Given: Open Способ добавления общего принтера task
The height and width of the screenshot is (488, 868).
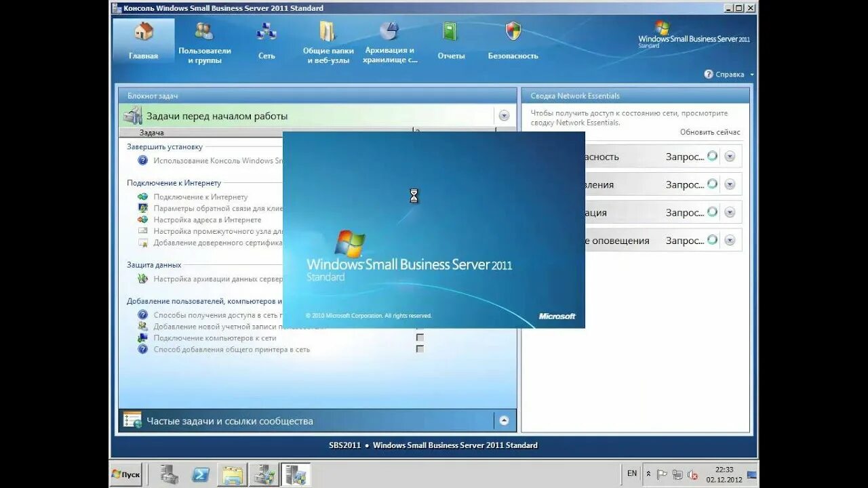Looking at the screenshot, I should pyautogui.click(x=232, y=349).
